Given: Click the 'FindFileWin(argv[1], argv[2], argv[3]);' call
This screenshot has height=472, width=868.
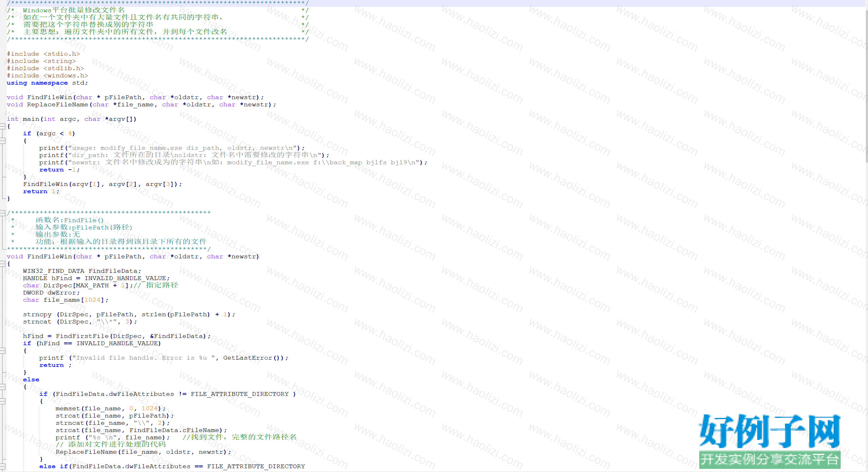Looking at the screenshot, I should pos(103,184).
